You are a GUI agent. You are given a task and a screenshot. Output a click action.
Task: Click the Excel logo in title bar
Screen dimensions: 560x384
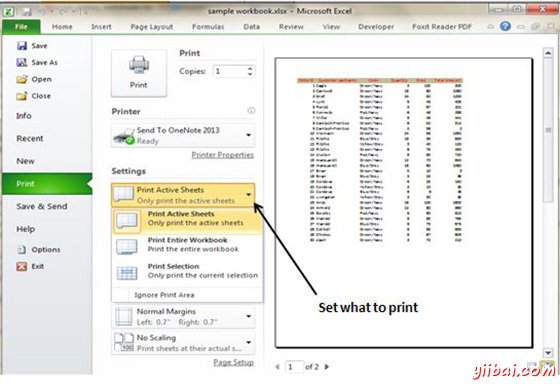click(9, 11)
